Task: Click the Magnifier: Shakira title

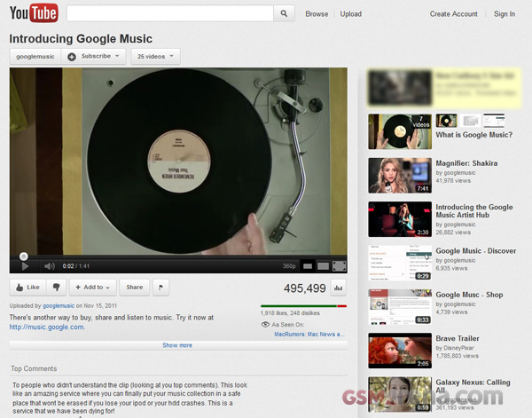Action: (466, 163)
